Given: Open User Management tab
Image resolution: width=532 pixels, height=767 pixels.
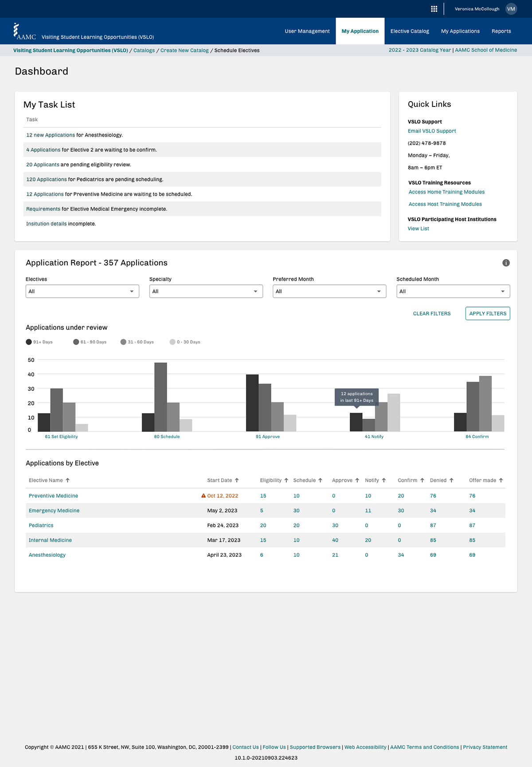Looking at the screenshot, I should point(307,31).
